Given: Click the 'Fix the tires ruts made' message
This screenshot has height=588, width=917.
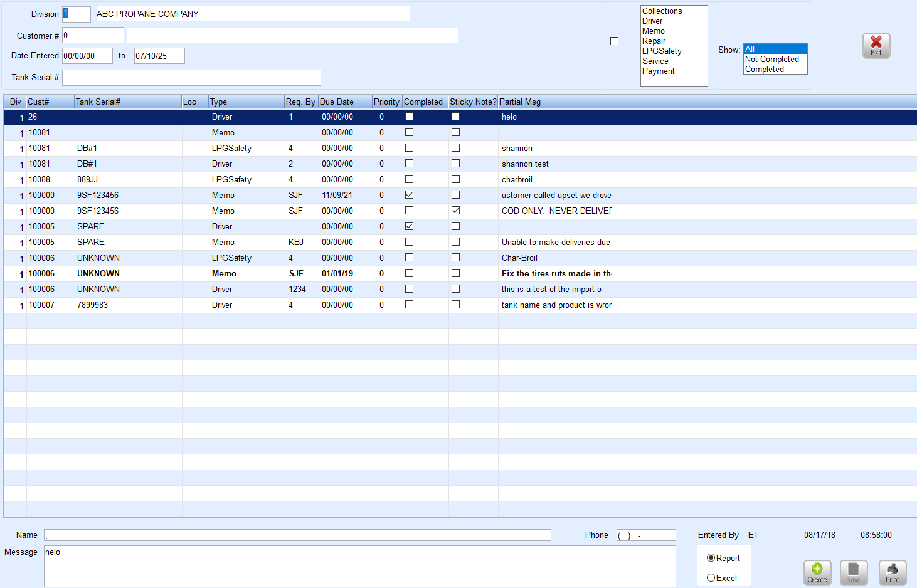Looking at the screenshot, I should [x=556, y=273].
